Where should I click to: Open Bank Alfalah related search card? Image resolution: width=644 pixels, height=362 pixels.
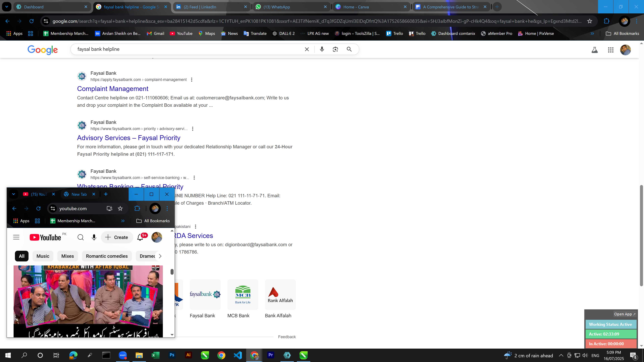pos(280,299)
